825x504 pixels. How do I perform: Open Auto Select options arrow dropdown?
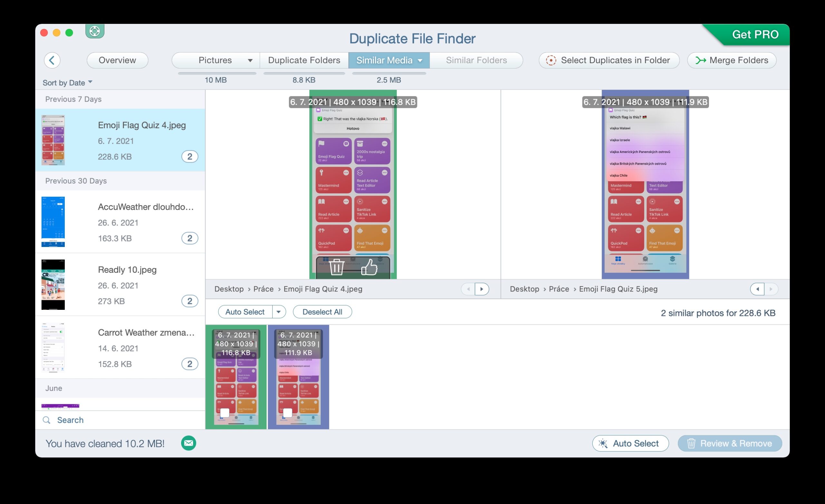pos(278,312)
